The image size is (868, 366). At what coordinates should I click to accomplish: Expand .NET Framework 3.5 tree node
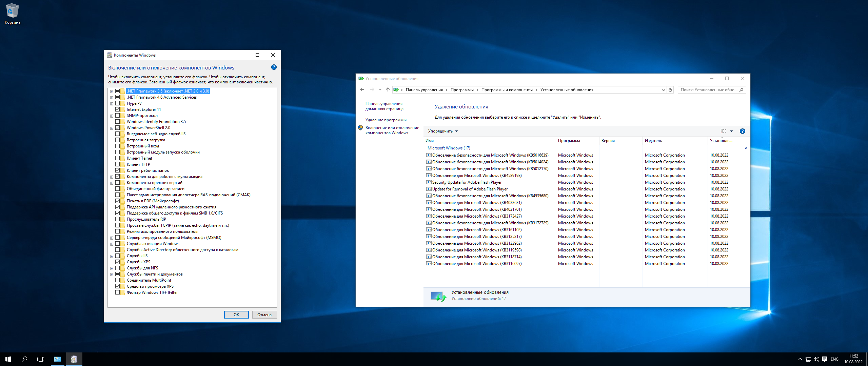pos(112,91)
